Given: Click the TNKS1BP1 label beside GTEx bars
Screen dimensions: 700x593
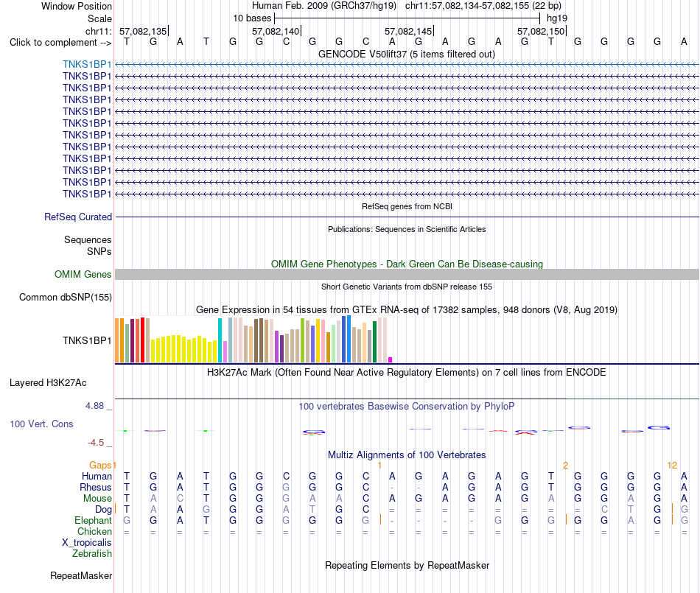Looking at the screenshot, I should click(87, 340).
